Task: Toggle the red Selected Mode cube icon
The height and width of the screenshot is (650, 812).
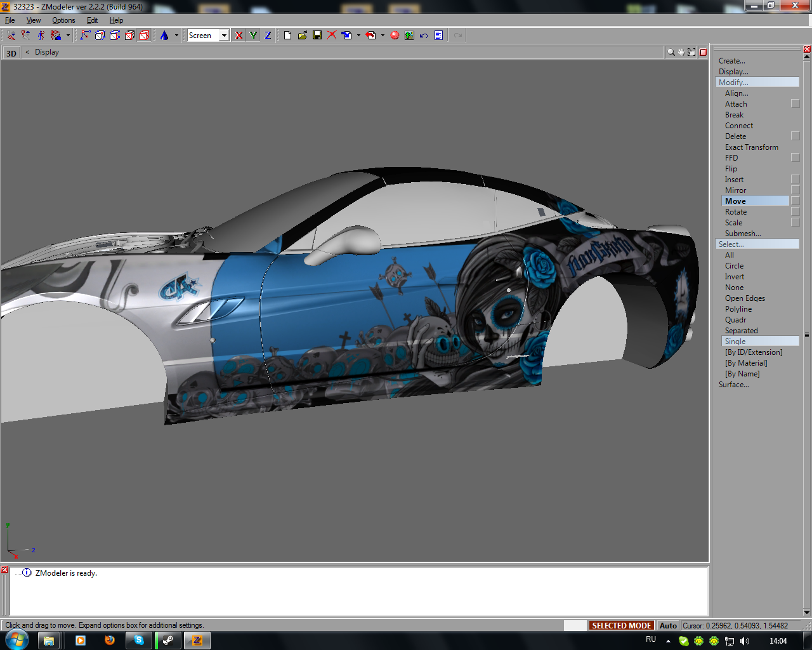Action: click(144, 36)
